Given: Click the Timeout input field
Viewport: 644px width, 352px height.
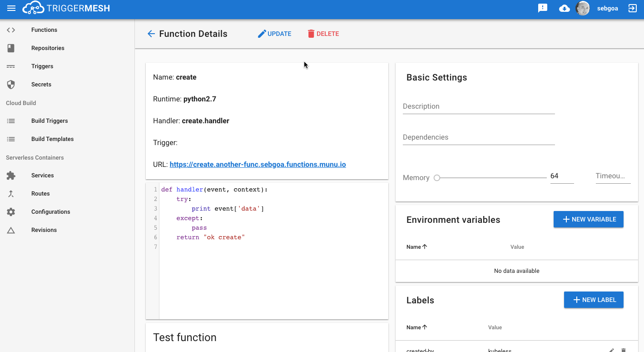Looking at the screenshot, I should pyautogui.click(x=613, y=176).
